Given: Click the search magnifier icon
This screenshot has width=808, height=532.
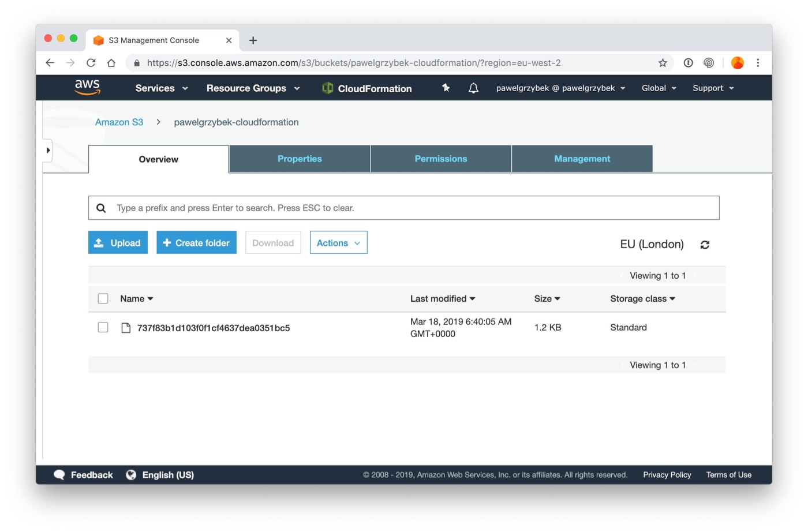Looking at the screenshot, I should pyautogui.click(x=101, y=207).
